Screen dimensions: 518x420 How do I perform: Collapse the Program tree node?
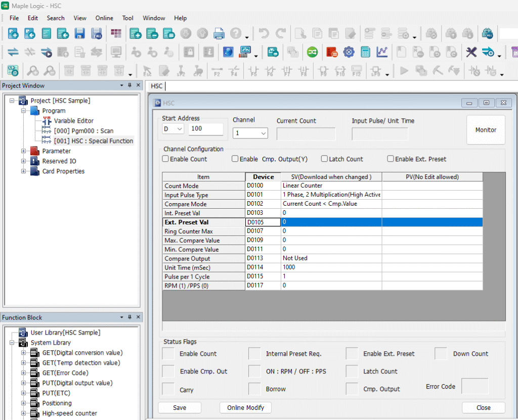pyautogui.click(x=23, y=111)
